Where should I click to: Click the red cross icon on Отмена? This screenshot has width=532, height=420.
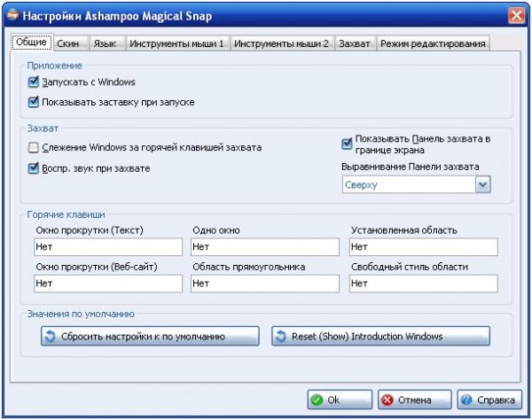point(387,400)
